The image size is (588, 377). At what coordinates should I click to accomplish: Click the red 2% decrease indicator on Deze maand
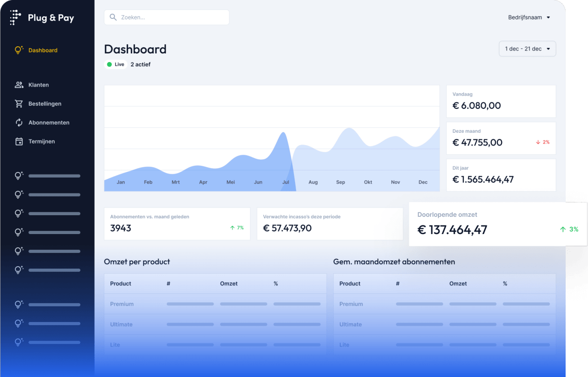coord(542,142)
